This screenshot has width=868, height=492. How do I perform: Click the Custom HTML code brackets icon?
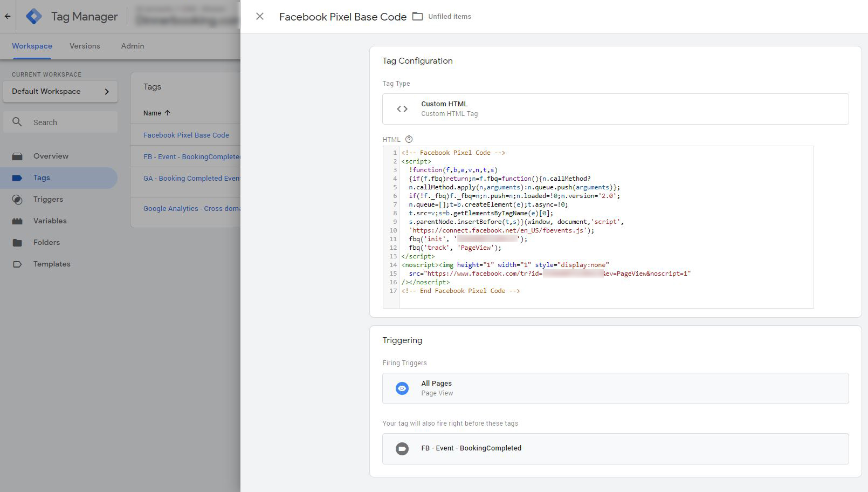click(x=402, y=109)
